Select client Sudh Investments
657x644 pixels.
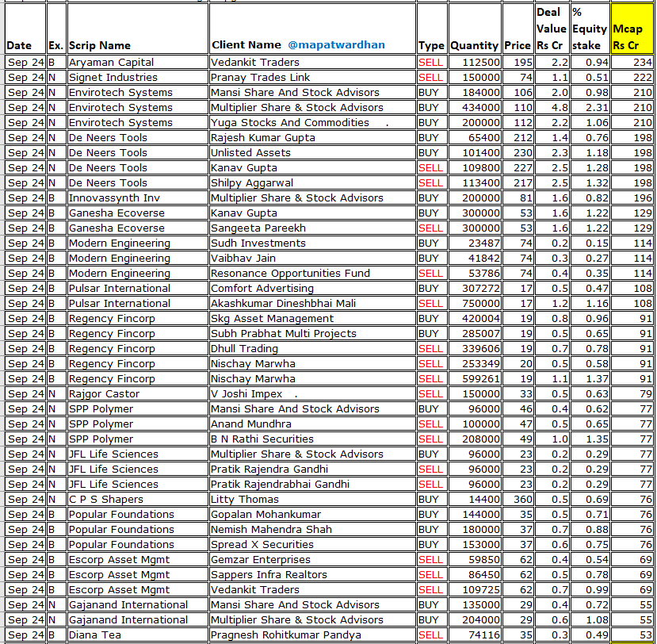(312, 243)
